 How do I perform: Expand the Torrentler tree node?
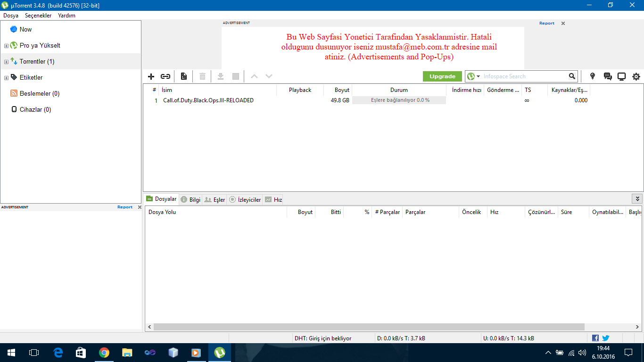[x=6, y=62]
